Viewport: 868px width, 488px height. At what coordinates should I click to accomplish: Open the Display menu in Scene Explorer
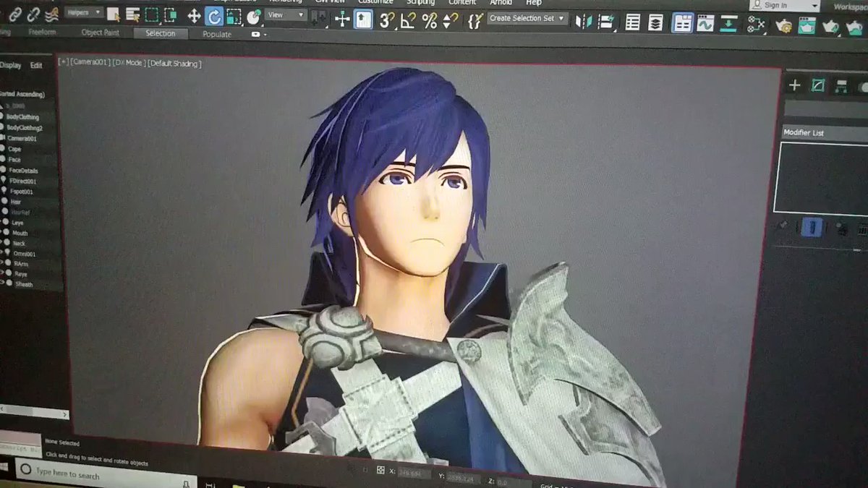pyautogui.click(x=10, y=65)
